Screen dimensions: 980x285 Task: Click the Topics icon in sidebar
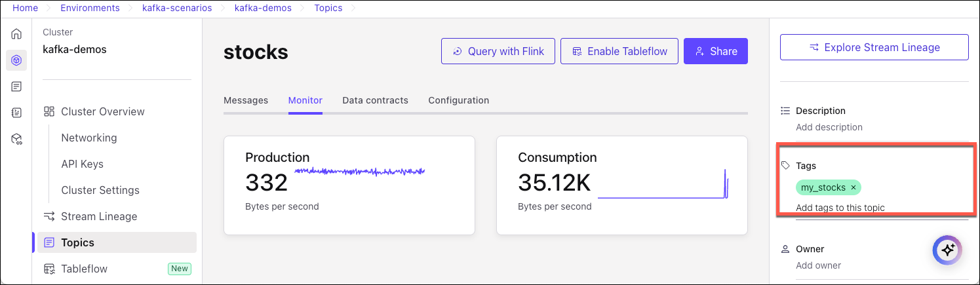tap(49, 242)
